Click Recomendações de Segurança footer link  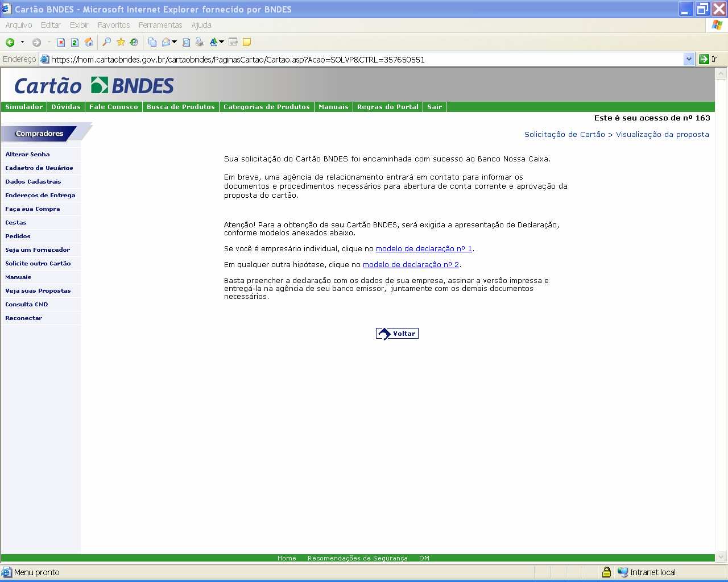point(358,558)
